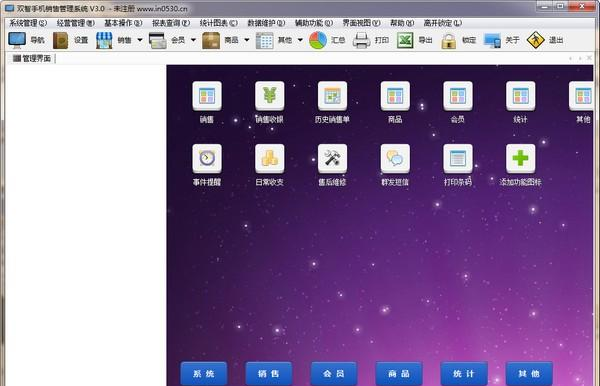Viewport: 600px width, 386px height.
Task: Open the 经营管理 menu
Action: click(76, 23)
